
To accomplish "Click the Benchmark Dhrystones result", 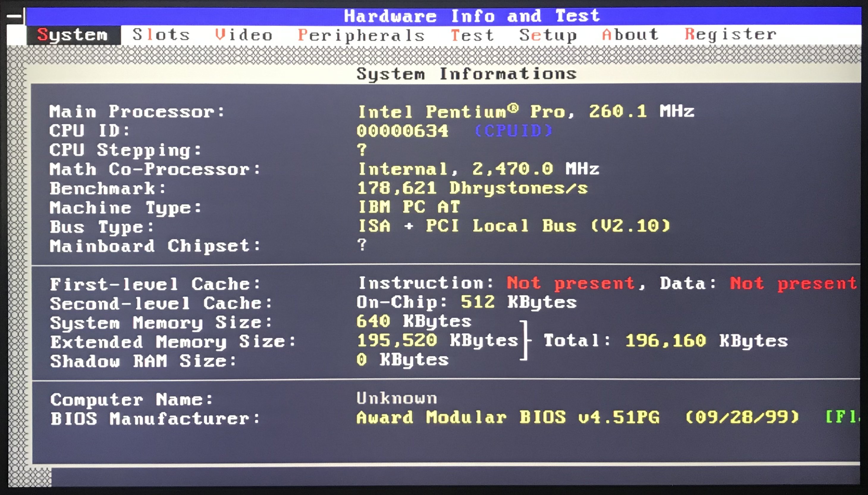I will 472,188.
